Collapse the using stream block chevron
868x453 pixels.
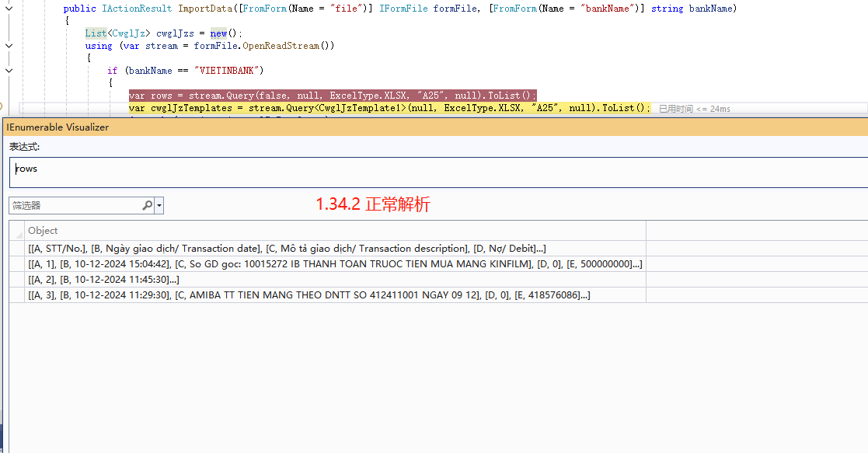[x=9, y=45]
